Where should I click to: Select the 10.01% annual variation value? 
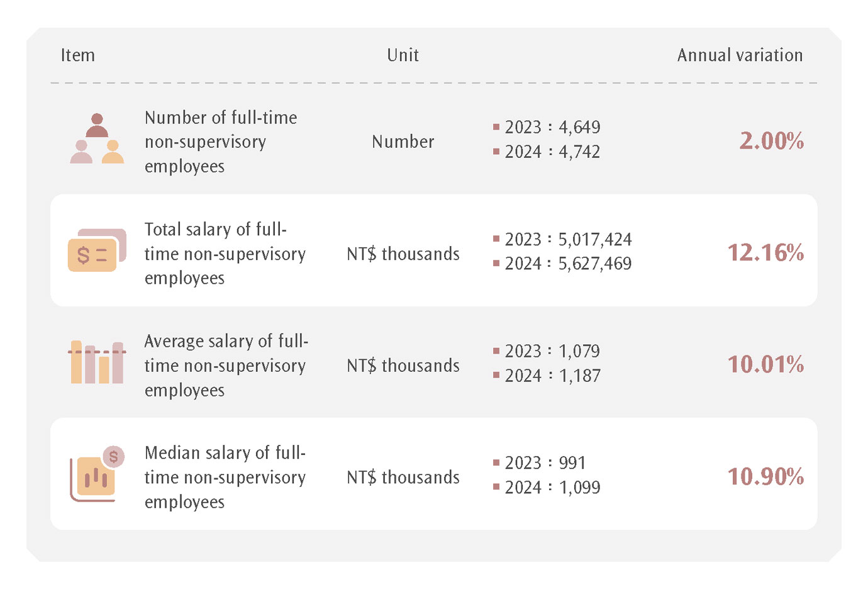[x=765, y=364]
